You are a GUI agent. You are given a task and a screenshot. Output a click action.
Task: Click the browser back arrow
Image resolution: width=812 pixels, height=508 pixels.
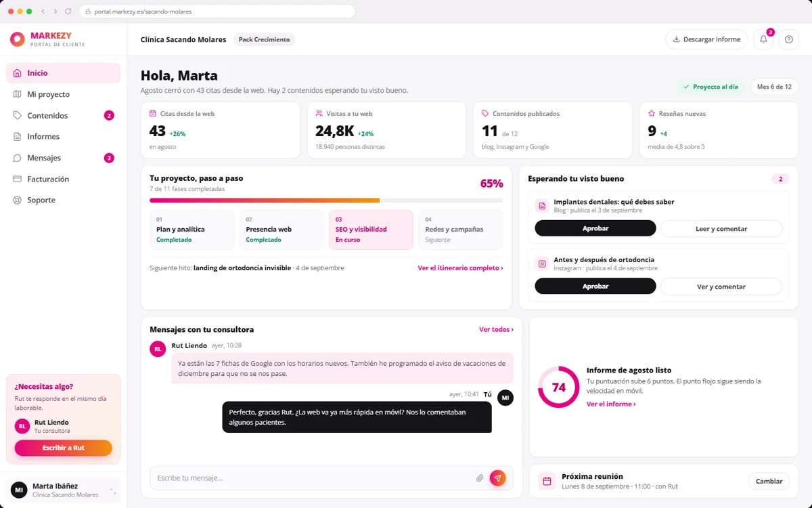click(43, 12)
